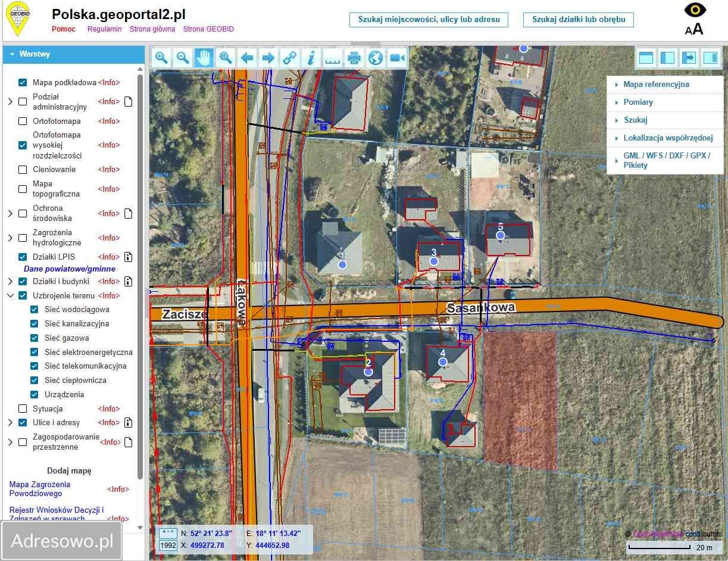Uncheck Sieć gazowa layer

pos(35,338)
